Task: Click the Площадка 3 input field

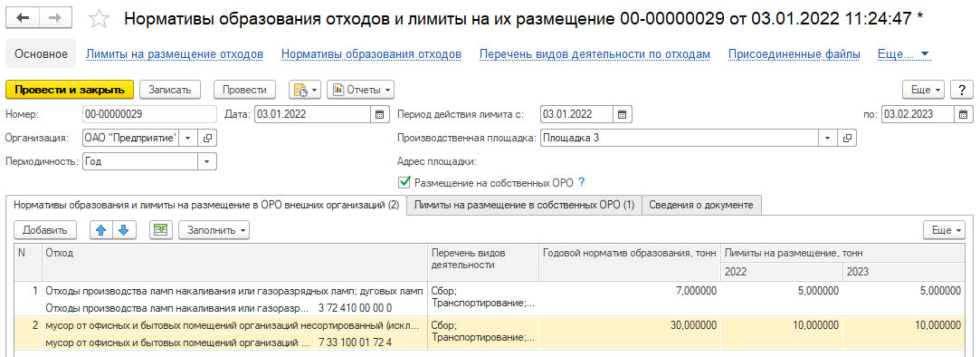Action: 680,138
